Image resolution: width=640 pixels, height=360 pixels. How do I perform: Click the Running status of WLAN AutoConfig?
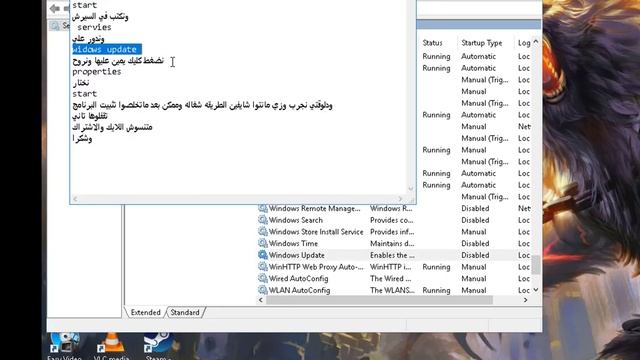coord(436,290)
